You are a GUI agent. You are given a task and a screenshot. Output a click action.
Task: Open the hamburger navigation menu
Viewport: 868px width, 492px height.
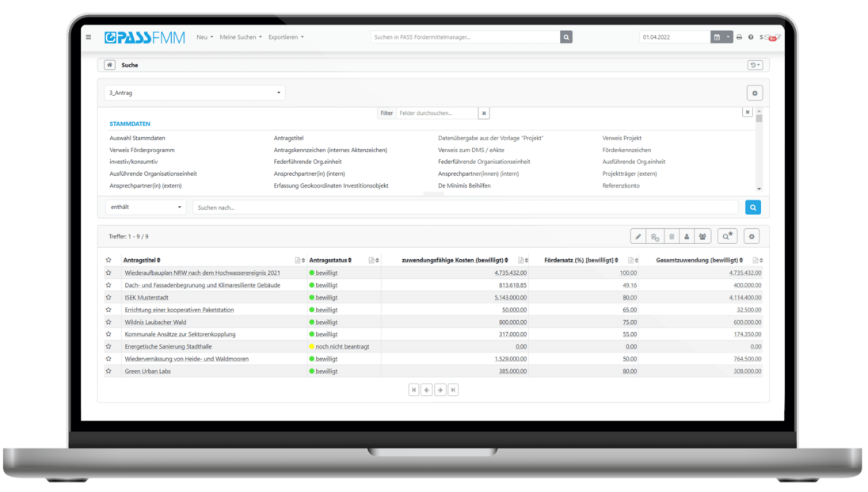tap(89, 37)
